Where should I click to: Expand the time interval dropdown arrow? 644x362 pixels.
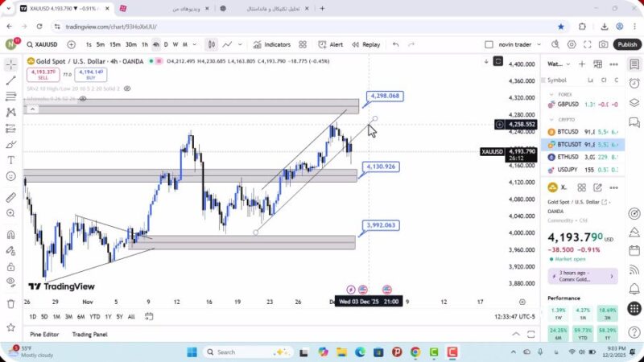click(196, 45)
